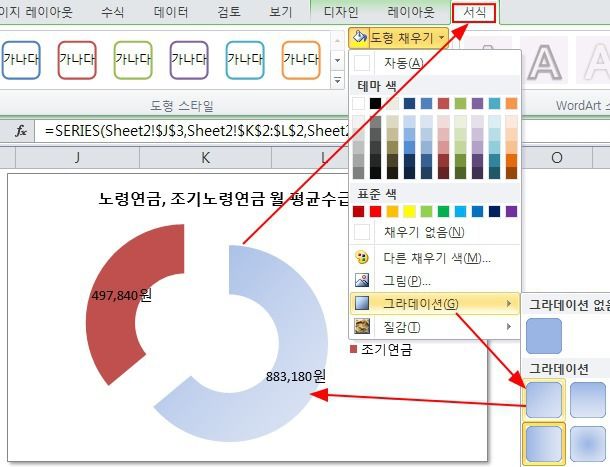Click the fx insert function button
610x467 pixels.
21,131
